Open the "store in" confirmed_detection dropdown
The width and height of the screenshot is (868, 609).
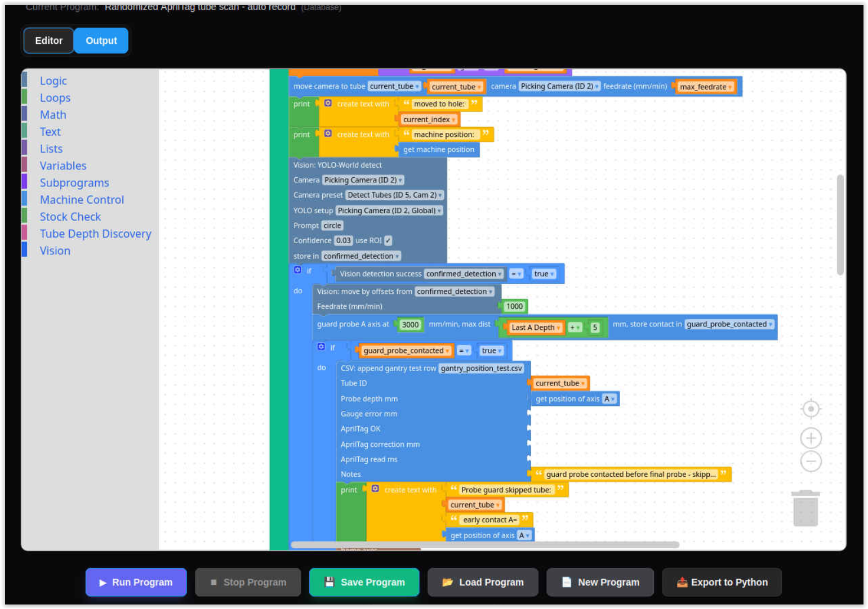click(361, 256)
